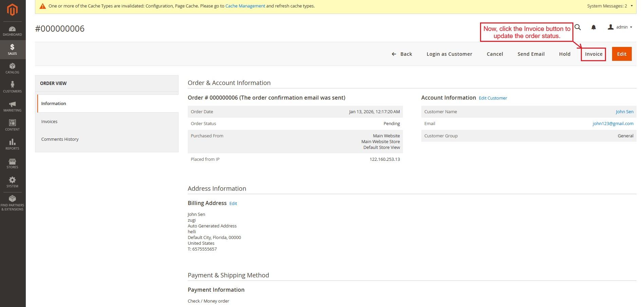Open the Catalog sidebar menu
This screenshot has width=644, height=307.
[12, 68]
